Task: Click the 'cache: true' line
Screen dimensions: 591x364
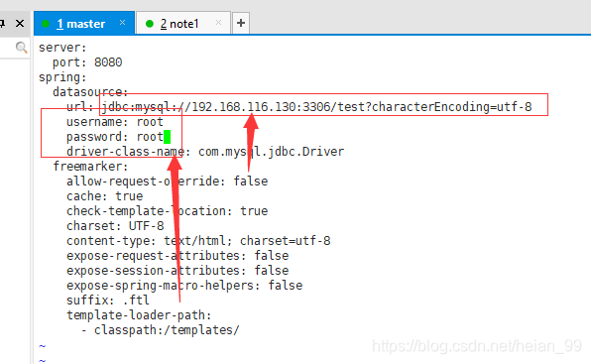Action: click(104, 196)
